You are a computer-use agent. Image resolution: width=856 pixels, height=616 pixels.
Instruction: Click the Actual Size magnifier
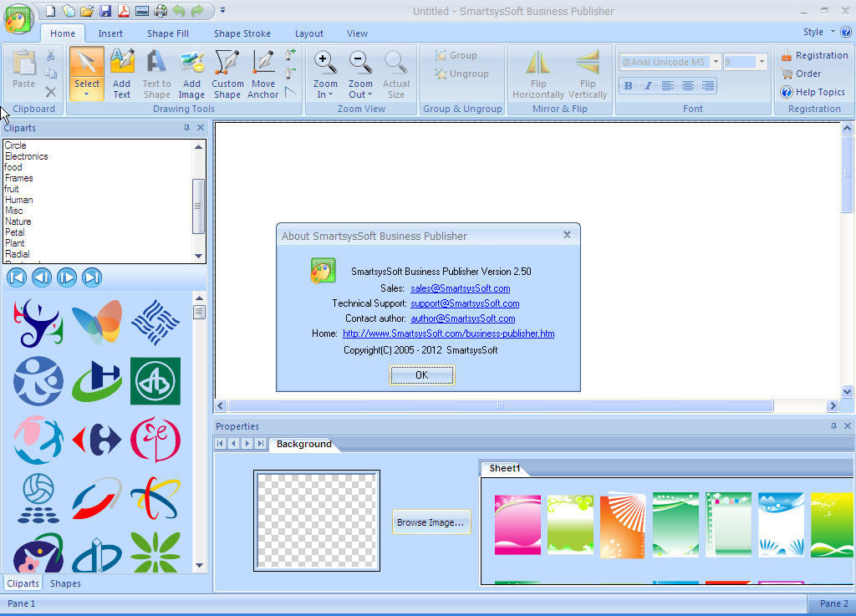click(395, 73)
